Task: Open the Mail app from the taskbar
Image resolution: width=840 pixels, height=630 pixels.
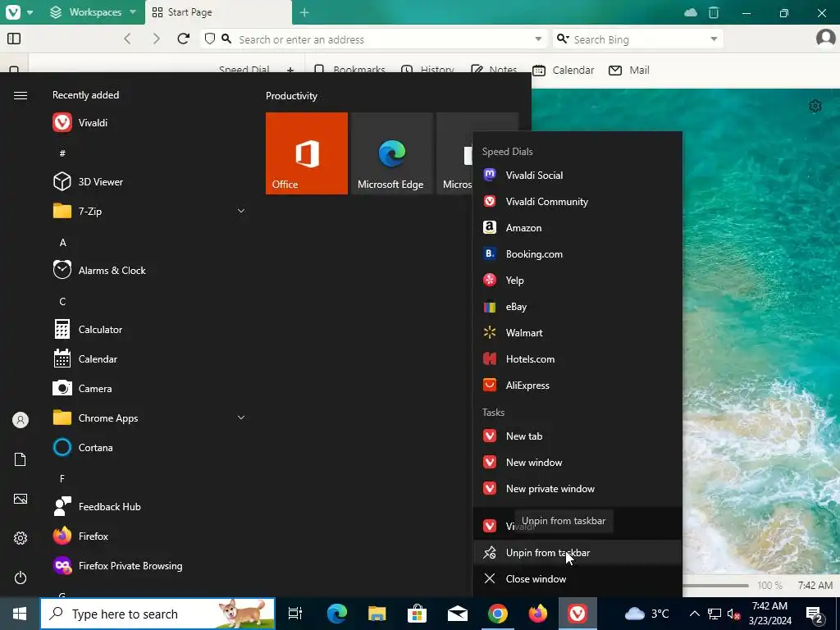Action: [458, 614]
